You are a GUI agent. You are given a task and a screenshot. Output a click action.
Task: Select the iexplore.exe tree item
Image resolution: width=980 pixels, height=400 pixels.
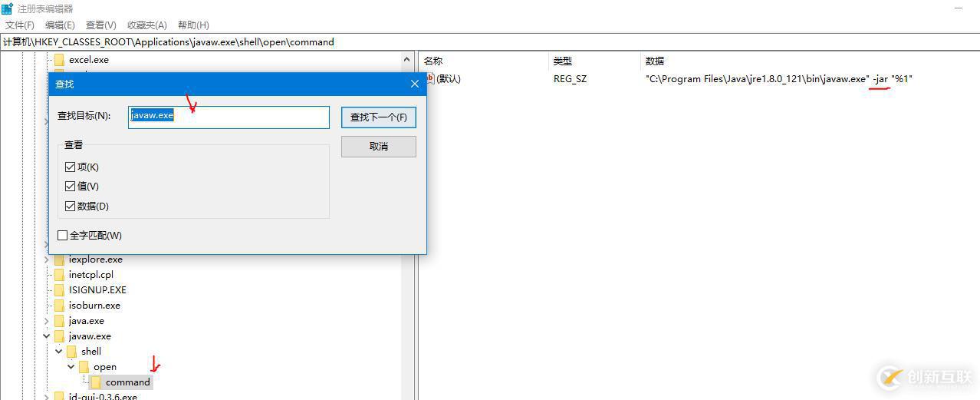pyautogui.click(x=96, y=260)
